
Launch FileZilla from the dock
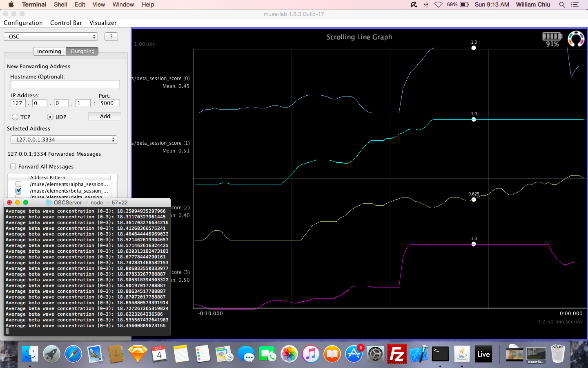tap(397, 354)
